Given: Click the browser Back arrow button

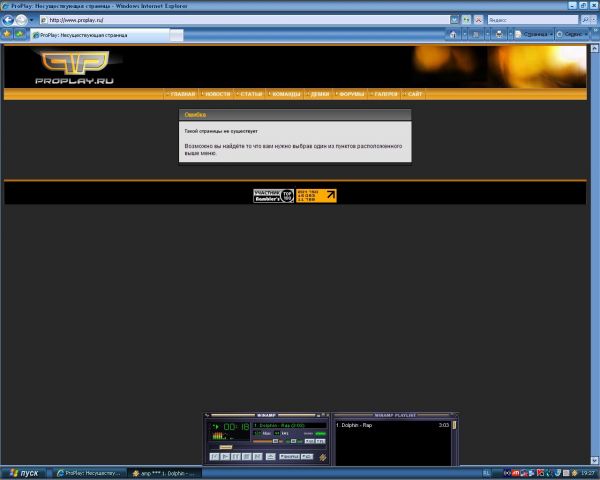Looking at the screenshot, I should (8, 20).
